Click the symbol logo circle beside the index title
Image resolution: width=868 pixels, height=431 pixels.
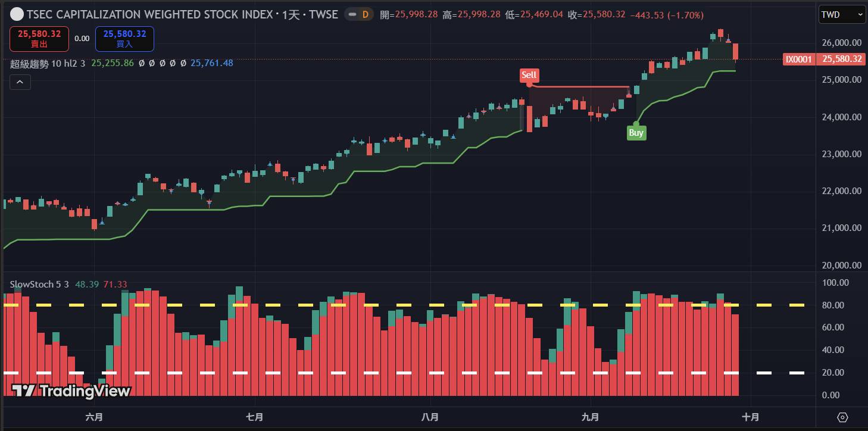(17, 14)
